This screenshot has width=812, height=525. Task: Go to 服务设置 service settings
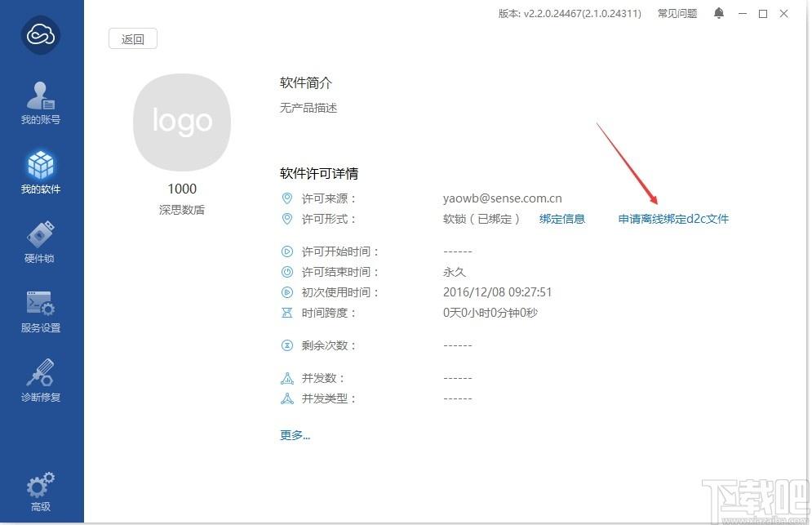pos(41,310)
